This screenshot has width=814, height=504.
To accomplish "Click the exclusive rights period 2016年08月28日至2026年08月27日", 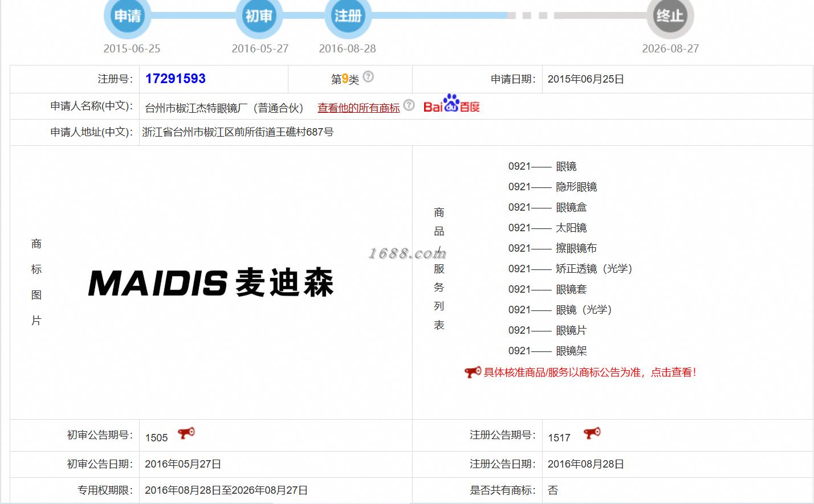I will point(226,490).
